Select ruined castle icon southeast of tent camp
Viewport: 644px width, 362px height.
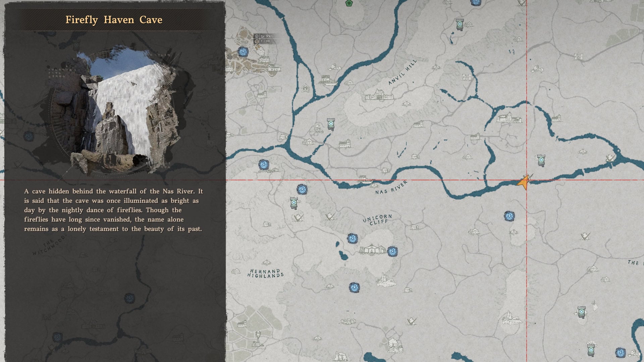tap(386, 281)
